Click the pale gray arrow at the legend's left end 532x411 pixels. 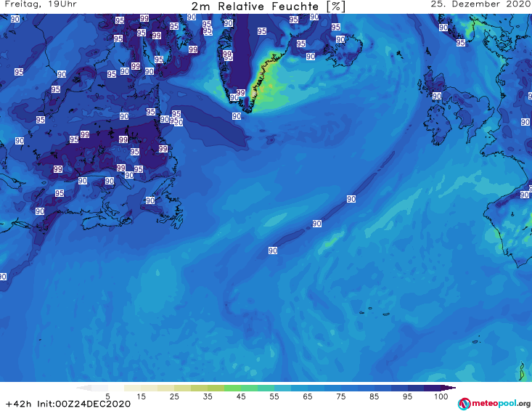(x=83, y=388)
